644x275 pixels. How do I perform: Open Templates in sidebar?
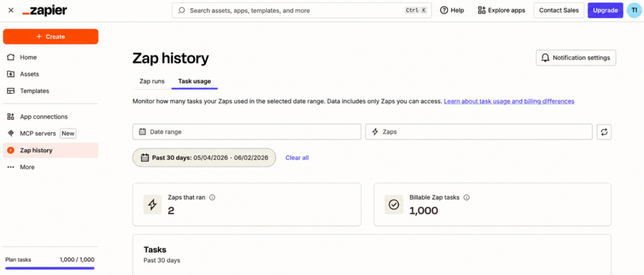[x=50, y=91]
